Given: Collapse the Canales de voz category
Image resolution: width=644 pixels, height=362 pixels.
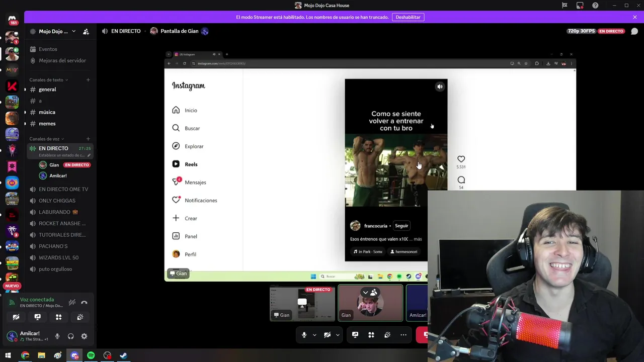Looking at the screenshot, I should coord(47,139).
